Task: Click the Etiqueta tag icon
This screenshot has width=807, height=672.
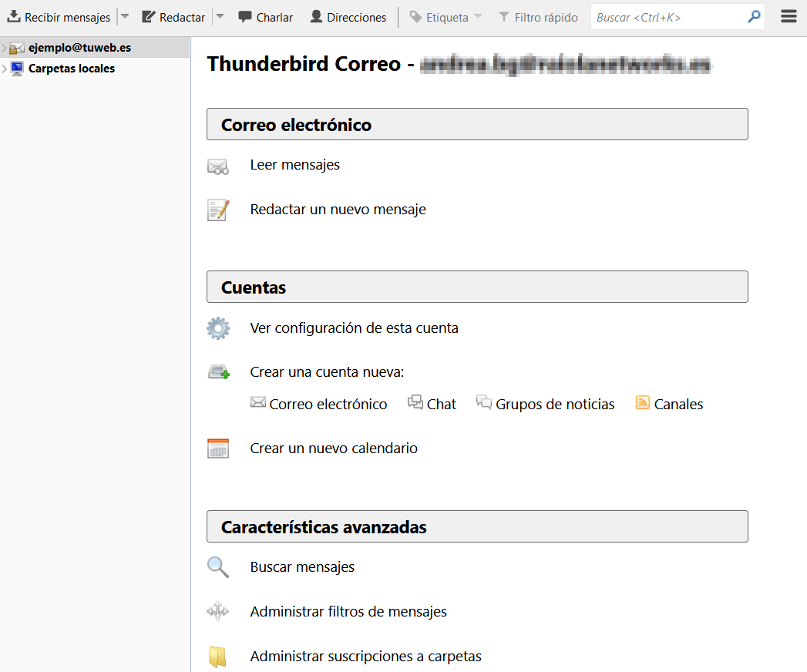Action: pyautogui.click(x=416, y=17)
